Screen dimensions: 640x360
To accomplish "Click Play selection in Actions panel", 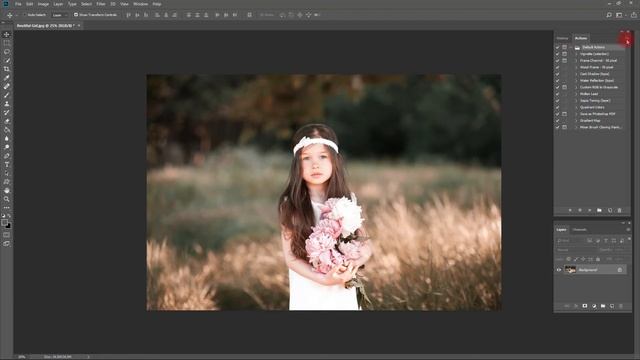I will (589, 210).
